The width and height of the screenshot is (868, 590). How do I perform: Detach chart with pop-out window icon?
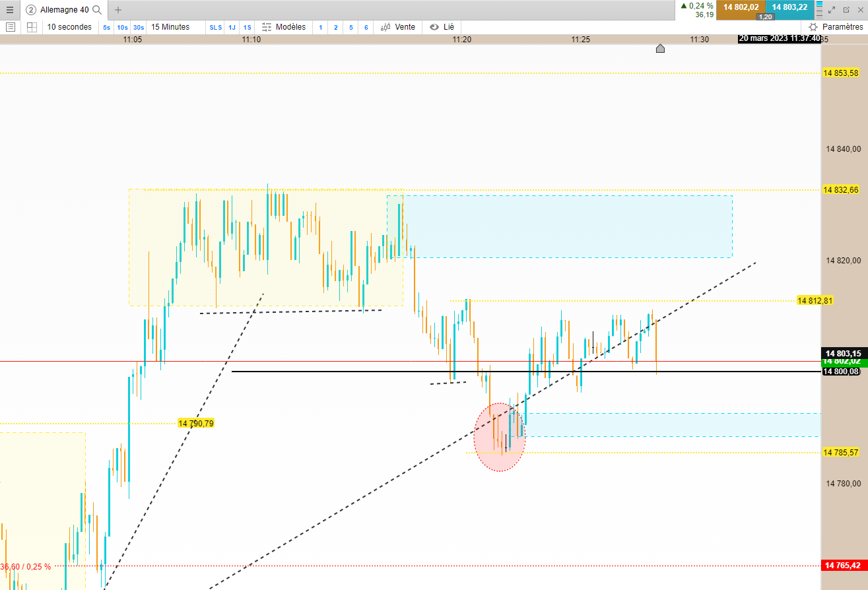point(846,10)
